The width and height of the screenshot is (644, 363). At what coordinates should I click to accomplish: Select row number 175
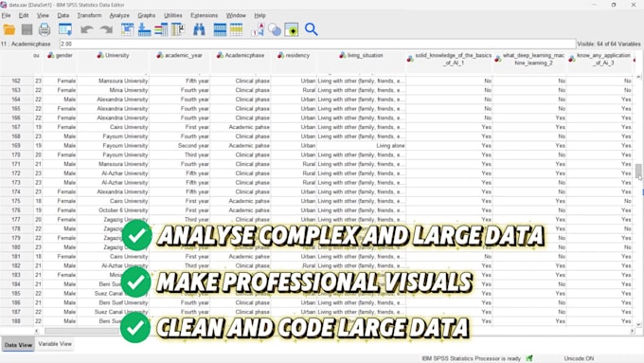coord(16,201)
